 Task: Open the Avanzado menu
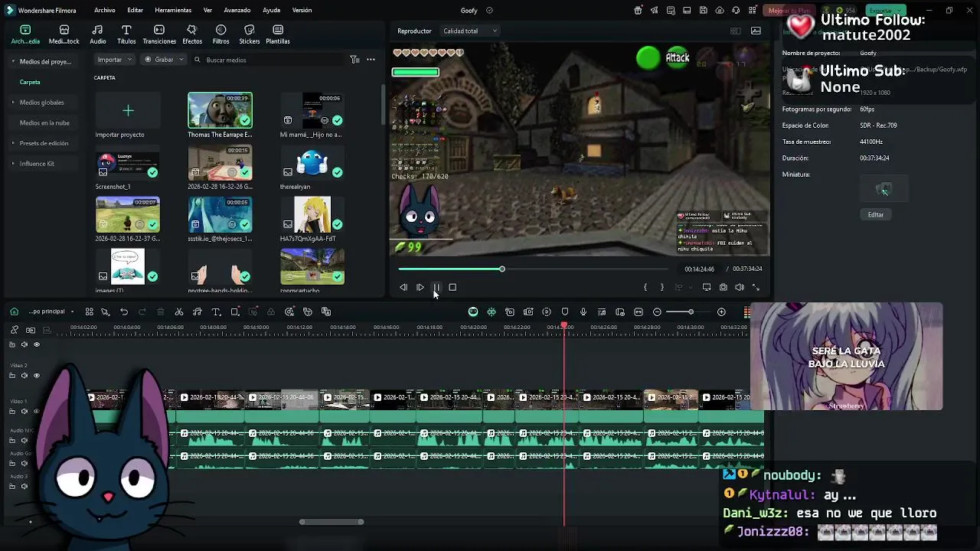coord(237,11)
